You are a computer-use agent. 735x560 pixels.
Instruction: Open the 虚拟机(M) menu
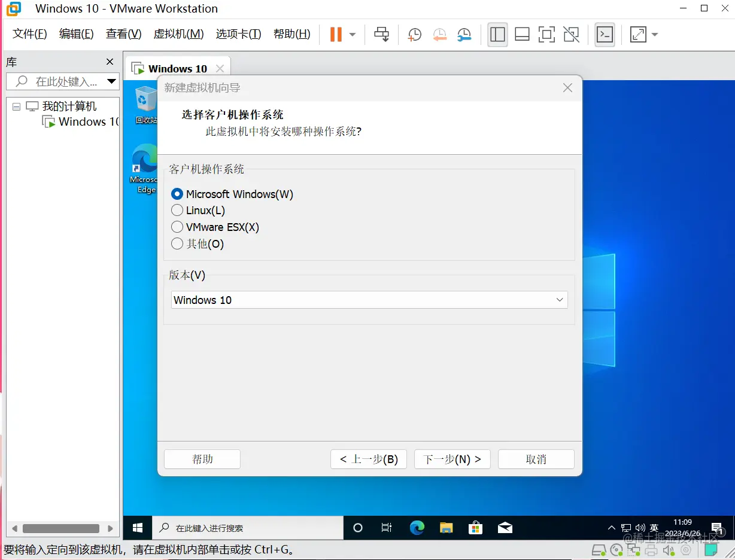point(179,34)
